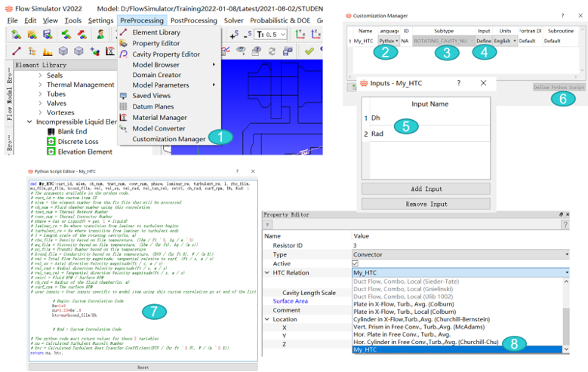The image size is (588, 372).
Task: Click the Define button in Input column
Action: (x=484, y=41)
